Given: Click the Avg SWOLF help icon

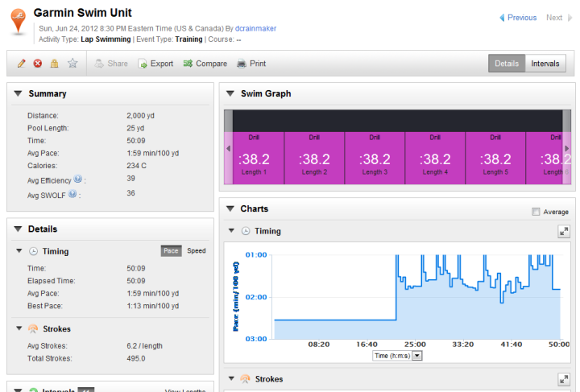Looking at the screenshot, I should click(71, 193).
